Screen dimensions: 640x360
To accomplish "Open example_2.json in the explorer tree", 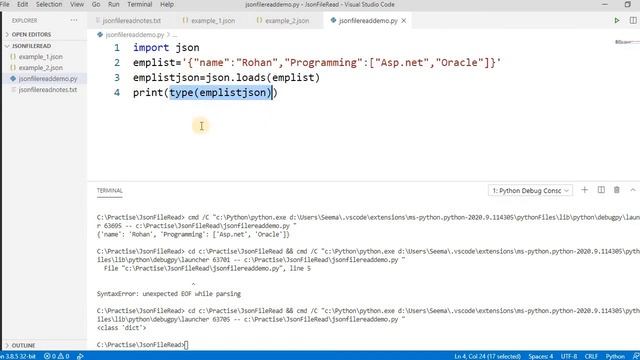I will click(x=40, y=68).
